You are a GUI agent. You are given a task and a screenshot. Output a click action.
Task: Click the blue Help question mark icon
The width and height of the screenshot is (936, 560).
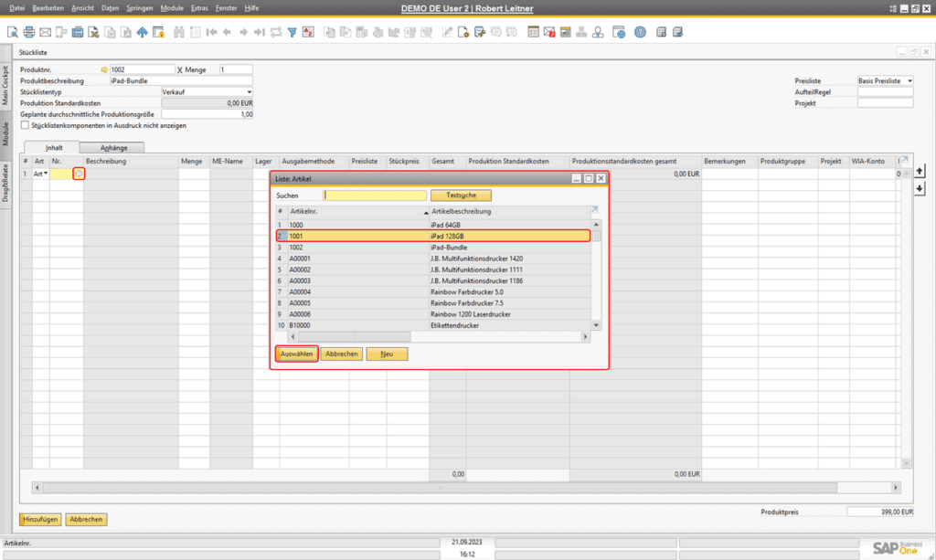[640, 32]
